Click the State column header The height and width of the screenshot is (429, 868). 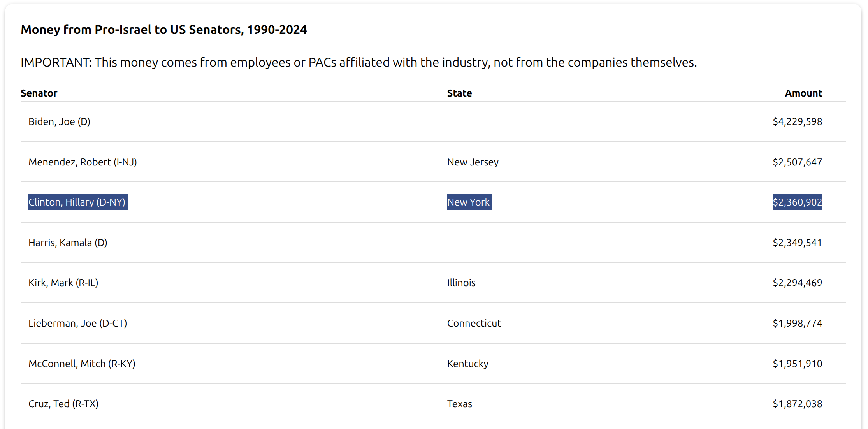[459, 93]
